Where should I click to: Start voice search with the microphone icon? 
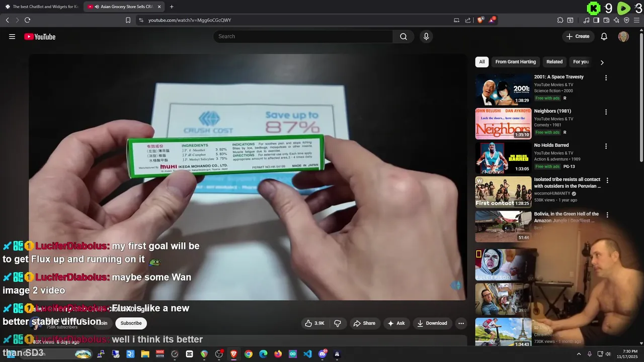(426, 36)
